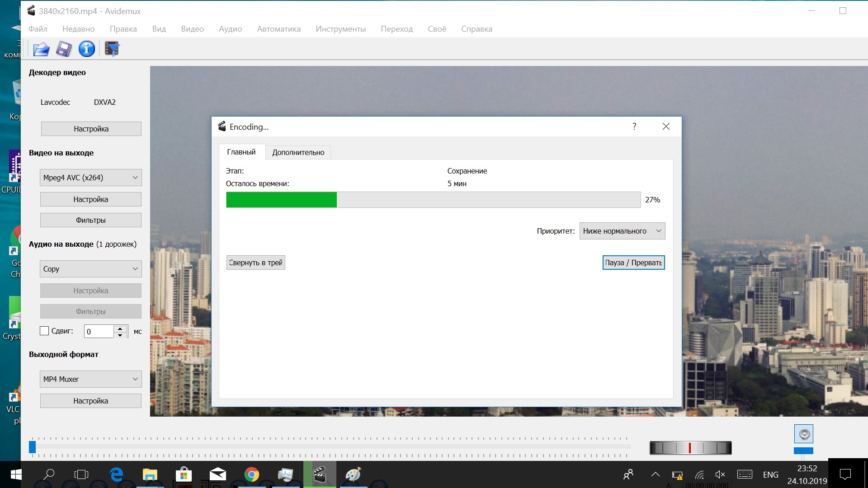Image resolution: width=868 pixels, height=488 pixels.
Task: Toggle the Сдвиг audio offset checkbox
Action: pos(44,331)
